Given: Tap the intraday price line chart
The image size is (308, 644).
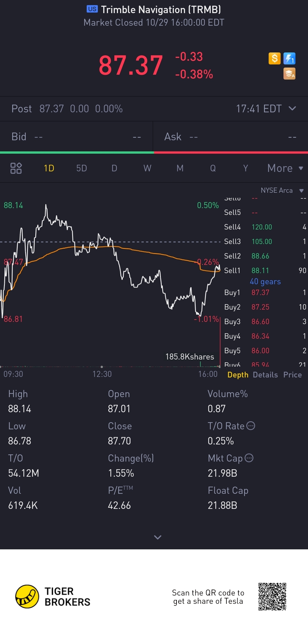Looking at the screenshot, I should (110, 261).
